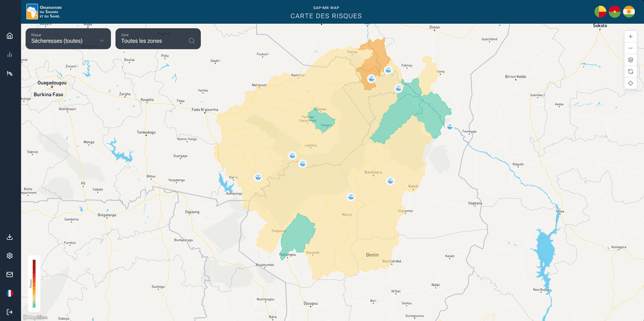
Task: Expand the Risque dropdown chevron
Action: 102,41
